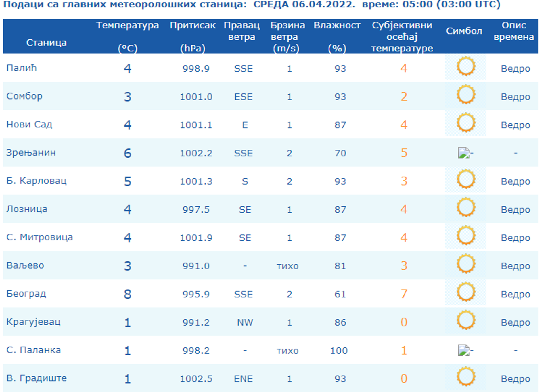Click wind direction ENE for В. Градиште
The height and width of the screenshot is (392, 552).
click(244, 378)
